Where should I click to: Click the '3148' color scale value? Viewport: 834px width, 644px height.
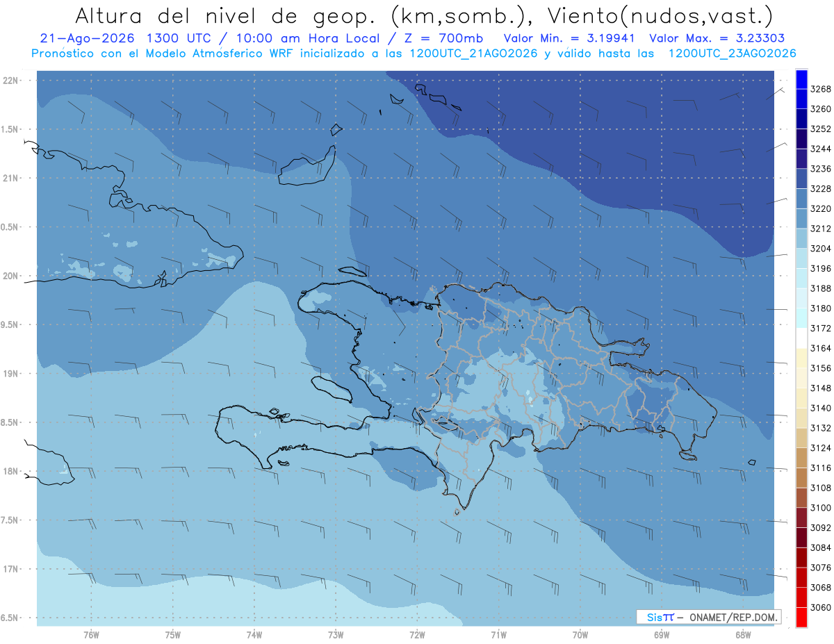coord(821,388)
